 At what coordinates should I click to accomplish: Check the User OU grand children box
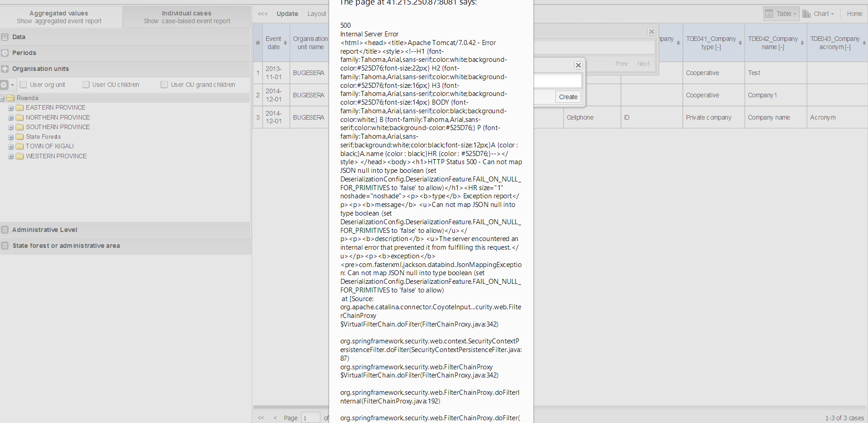tap(165, 85)
